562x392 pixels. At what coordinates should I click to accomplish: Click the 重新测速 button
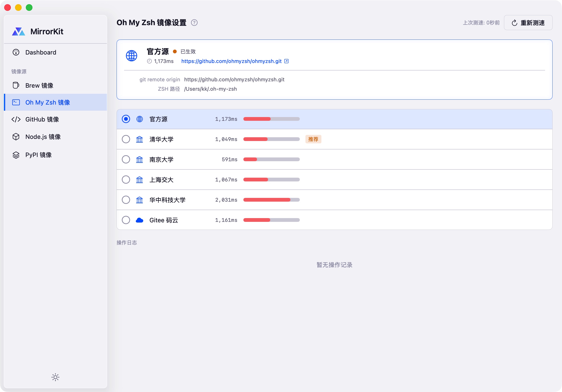528,23
